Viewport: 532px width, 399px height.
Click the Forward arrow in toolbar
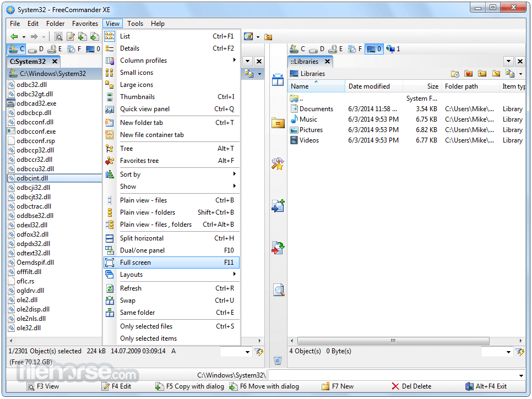click(x=34, y=37)
